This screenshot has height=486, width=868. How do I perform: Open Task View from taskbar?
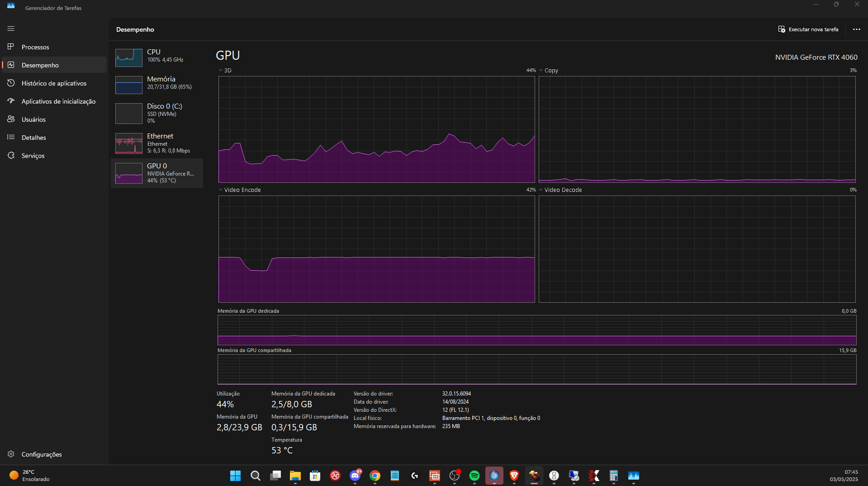[275, 476]
